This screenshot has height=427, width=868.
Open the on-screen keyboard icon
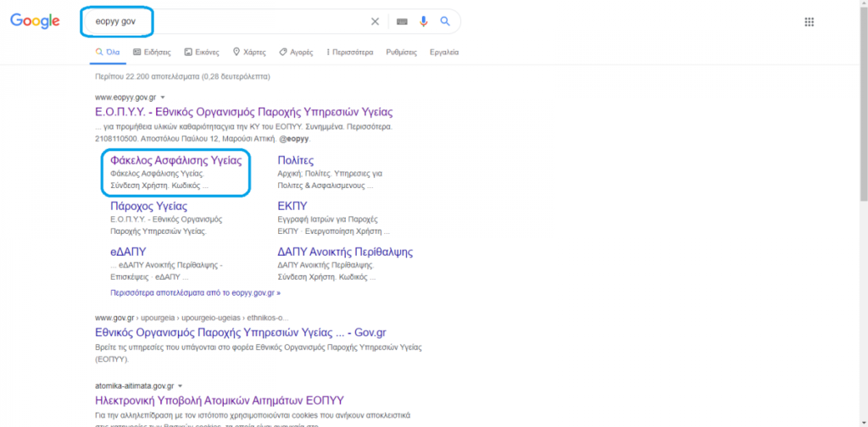403,21
